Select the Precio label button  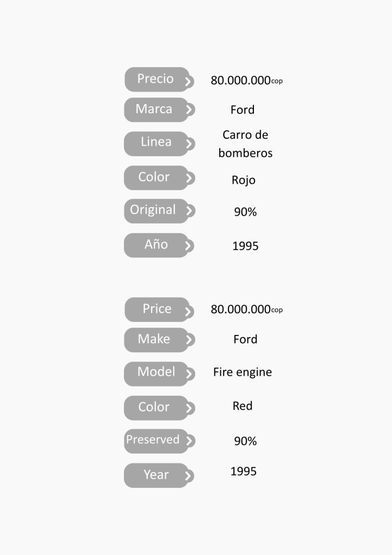coord(155,79)
